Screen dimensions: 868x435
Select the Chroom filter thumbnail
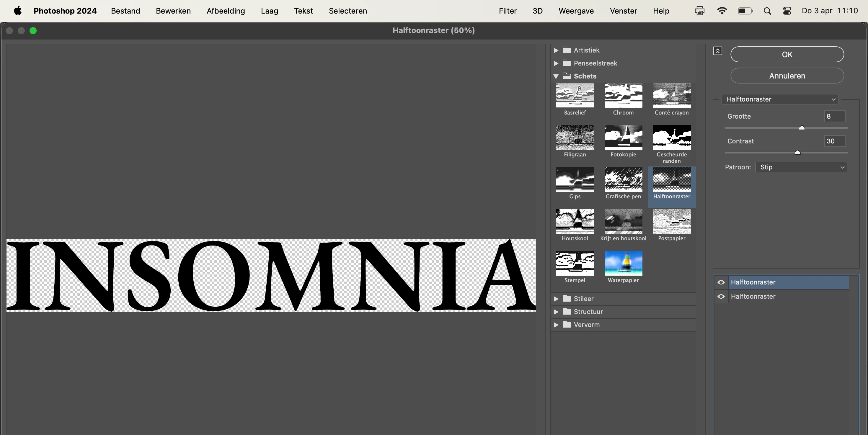[x=623, y=96]
